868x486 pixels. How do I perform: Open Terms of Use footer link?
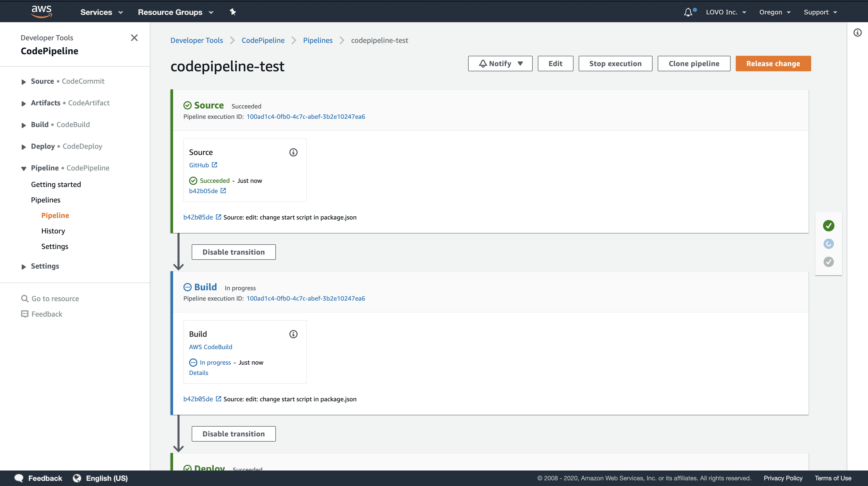click(833, 478)
